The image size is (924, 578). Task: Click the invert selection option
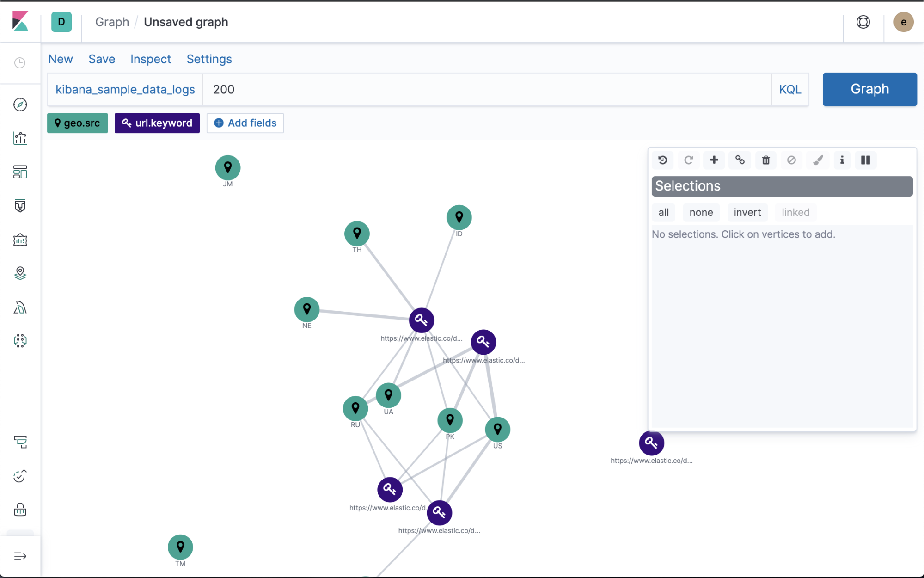click(747, 212)
